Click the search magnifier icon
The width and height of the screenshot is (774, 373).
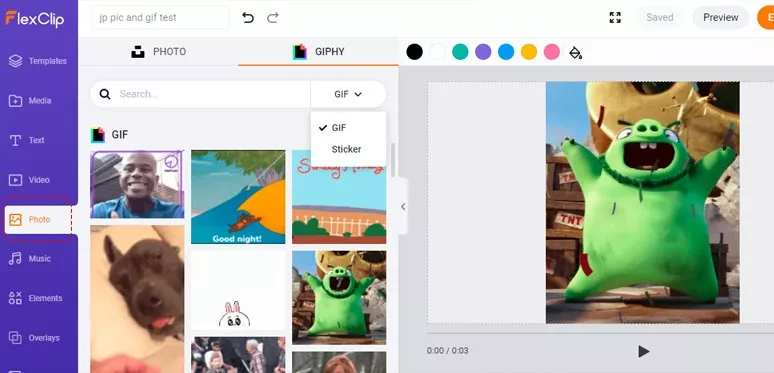click(105, 94)
